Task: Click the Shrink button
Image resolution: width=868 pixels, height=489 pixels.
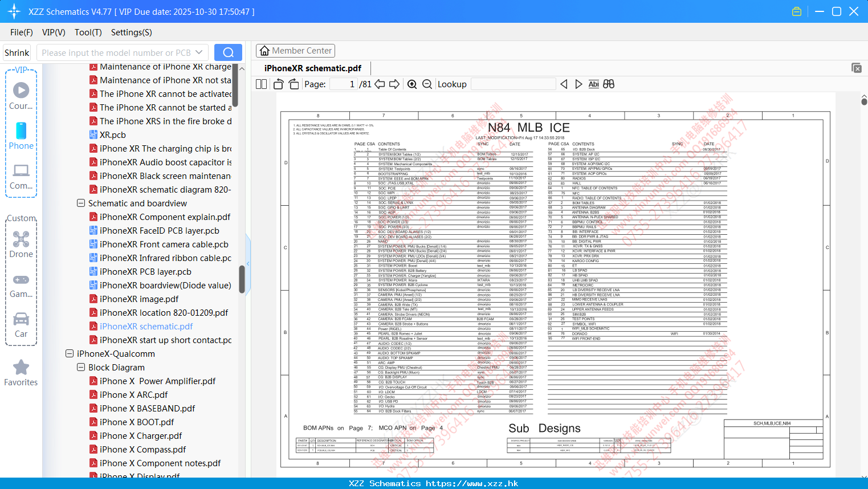Action: click(17, 52)
